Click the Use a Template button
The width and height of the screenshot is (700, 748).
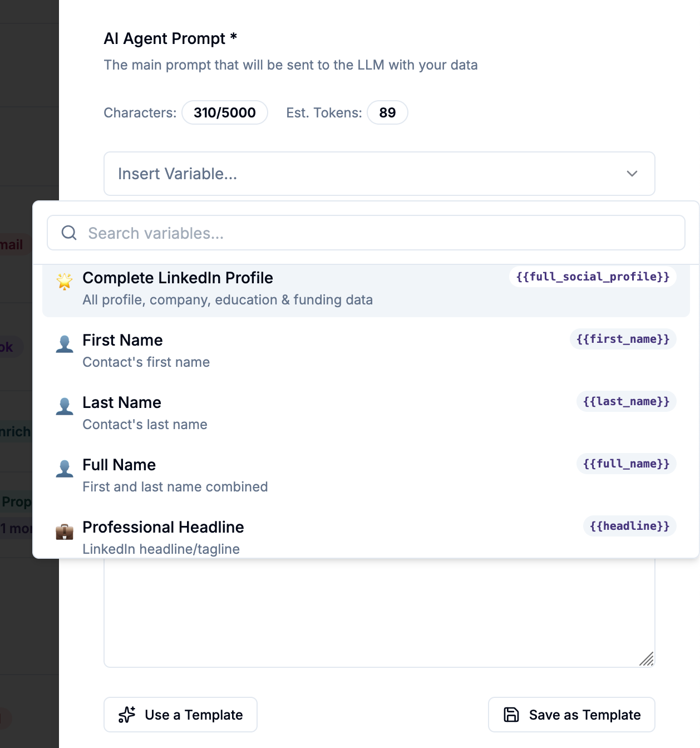(180, 715)
